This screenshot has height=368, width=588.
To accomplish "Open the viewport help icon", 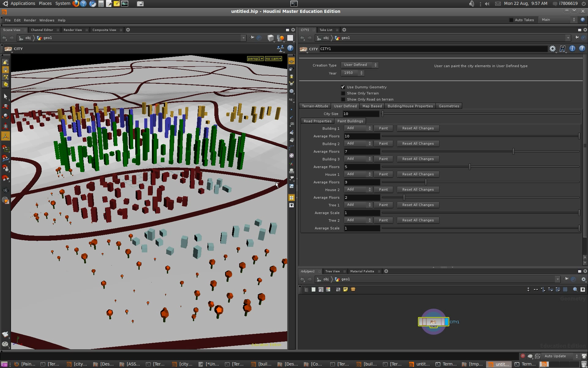I will (x=290, y=48).
